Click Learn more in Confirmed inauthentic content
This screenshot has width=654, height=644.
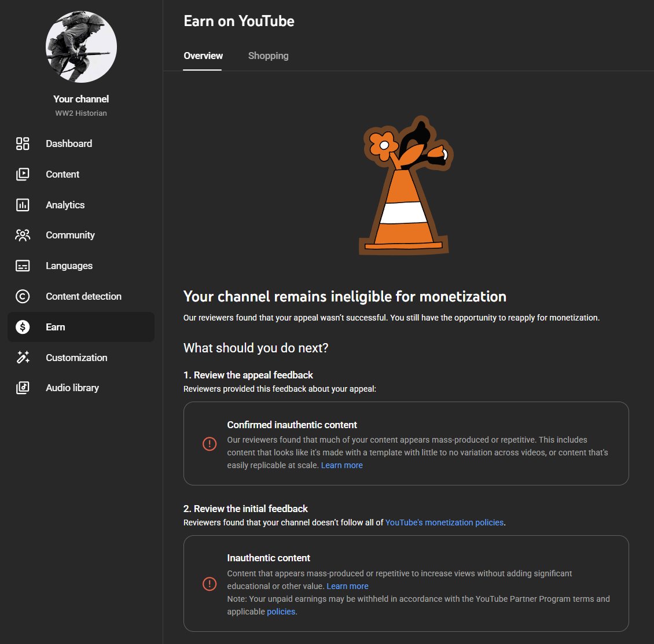[341, 465]
